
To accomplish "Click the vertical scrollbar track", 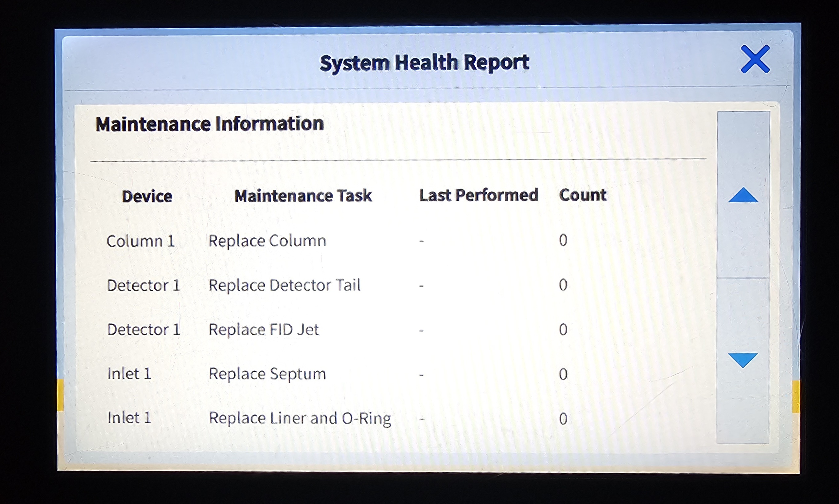I will pos(743,277).
